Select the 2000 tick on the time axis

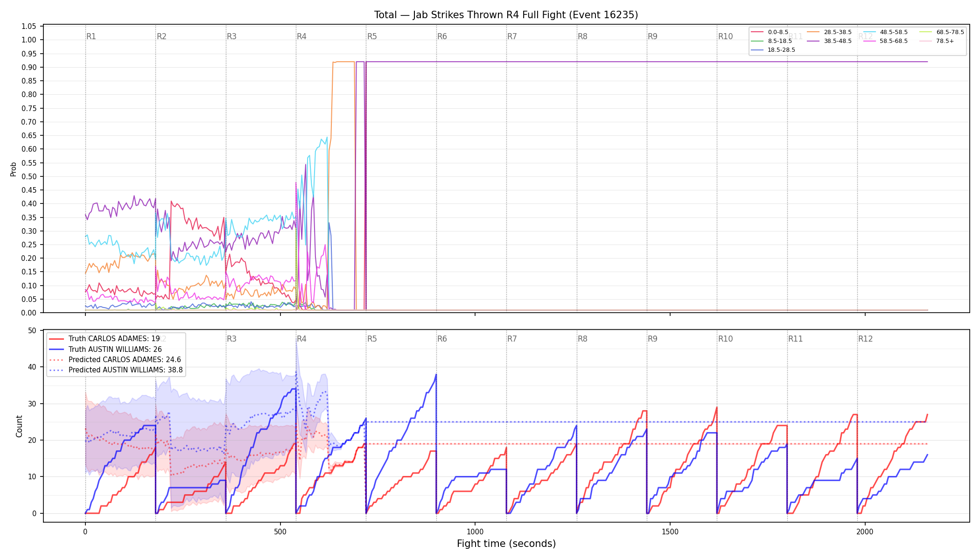pyautogui.click(x=865, y=532)
